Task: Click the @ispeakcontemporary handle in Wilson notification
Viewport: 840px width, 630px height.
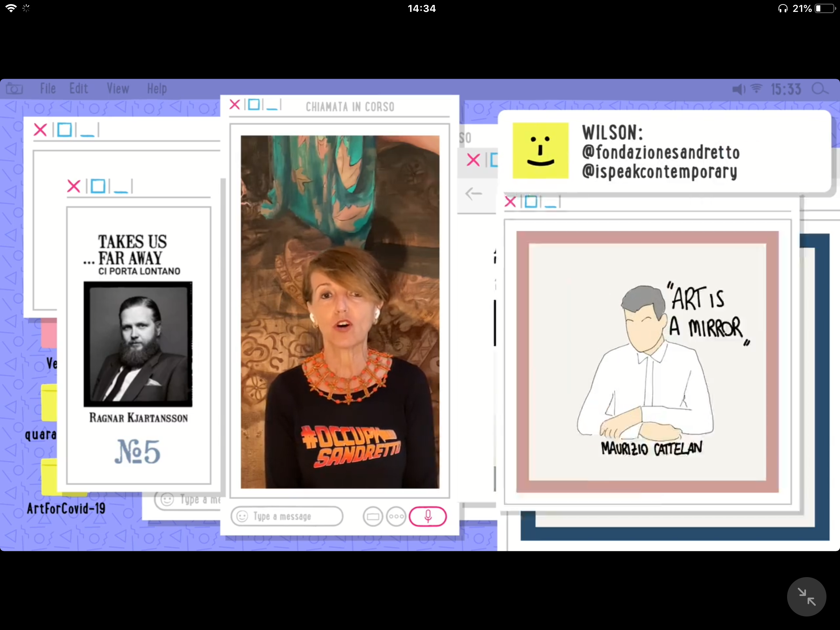Action: (660, 171)
